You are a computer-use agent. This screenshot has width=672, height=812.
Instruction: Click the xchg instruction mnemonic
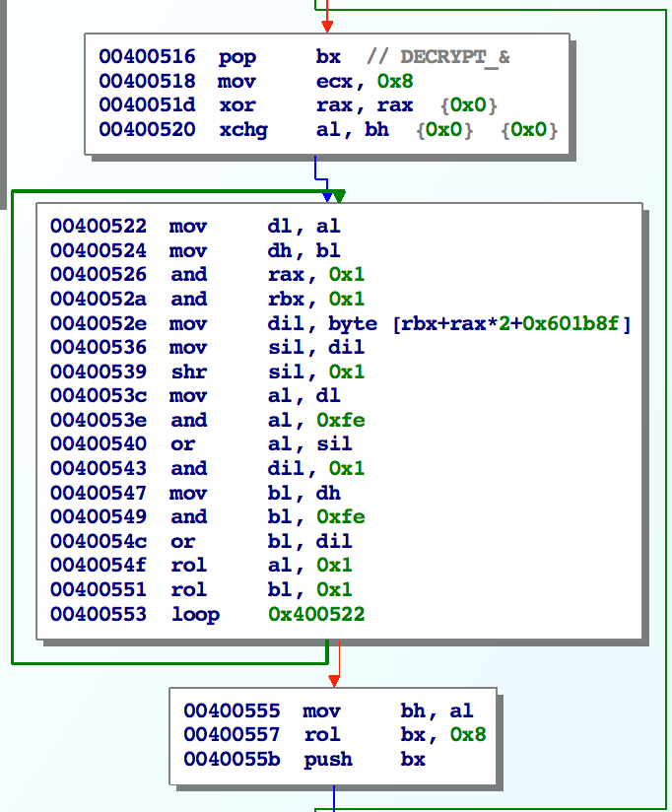point(242,130)
